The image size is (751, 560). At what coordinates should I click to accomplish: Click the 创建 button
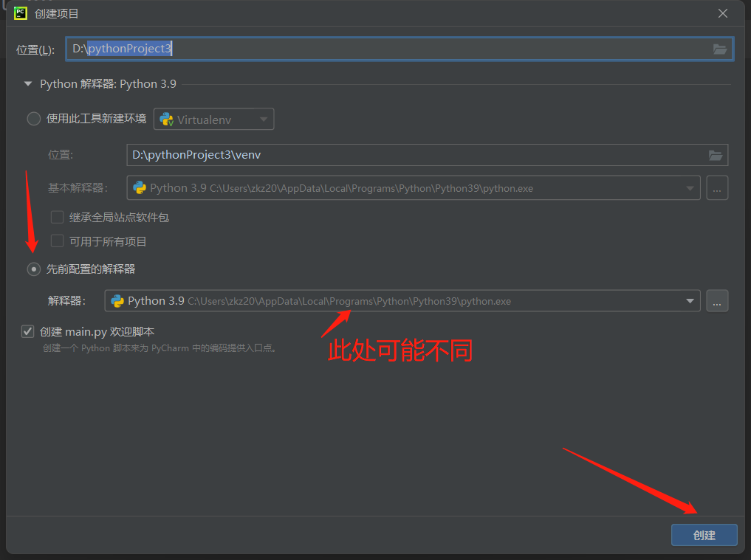pos(704,535)
